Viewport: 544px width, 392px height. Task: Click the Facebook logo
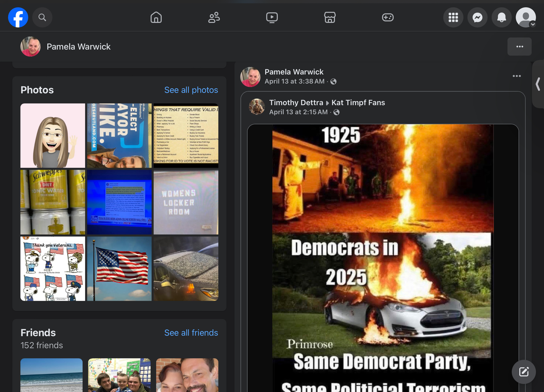pyautogui.click(x=18, y=17)
